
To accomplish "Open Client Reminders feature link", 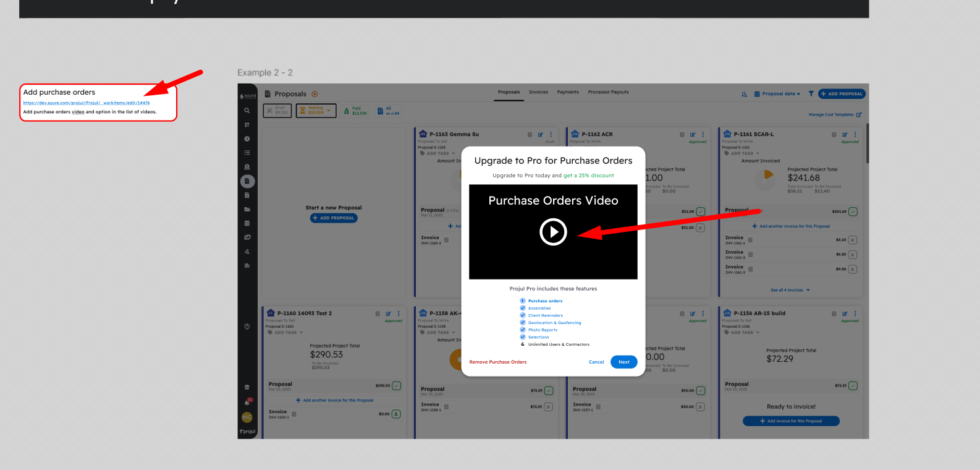I will (546, 315).
